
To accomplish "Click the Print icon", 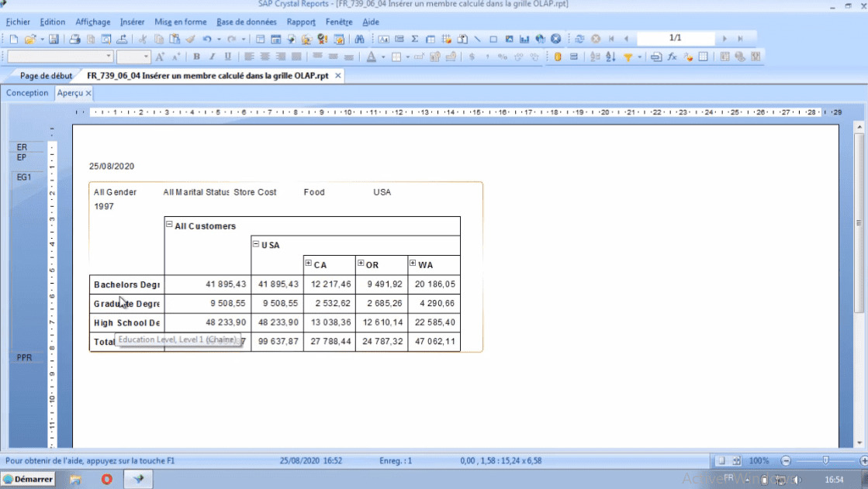I will click(x=75, y=39).
